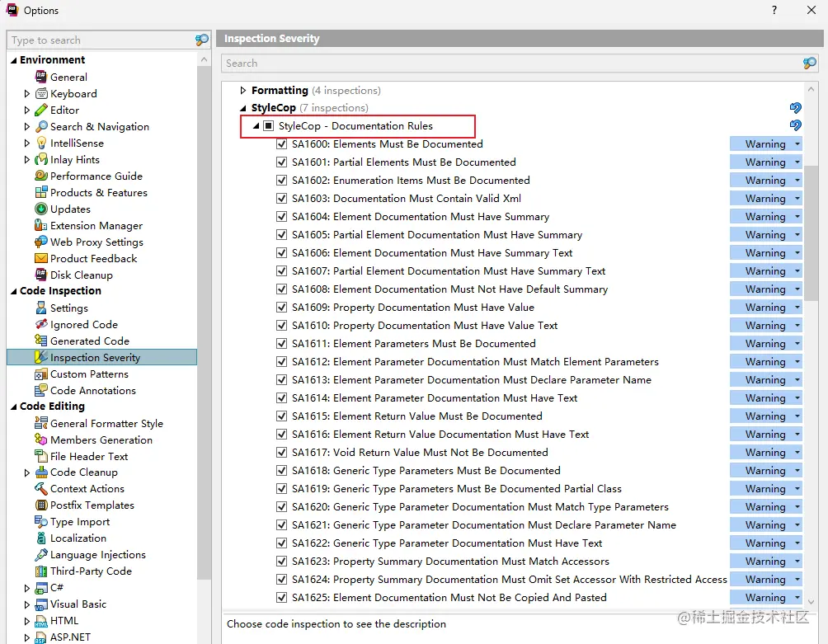Click the Ignored Code icon

click(x=40, y=324)
